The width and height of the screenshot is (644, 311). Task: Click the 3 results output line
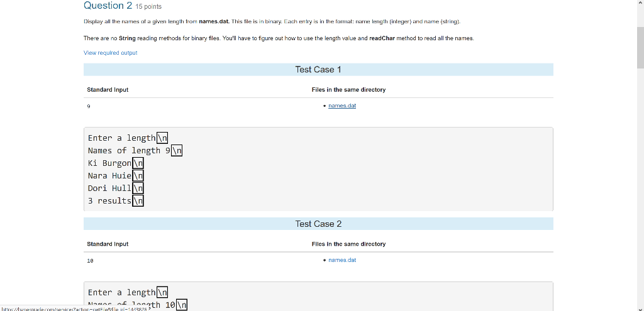pyautogui.click(x=116, y=202)
